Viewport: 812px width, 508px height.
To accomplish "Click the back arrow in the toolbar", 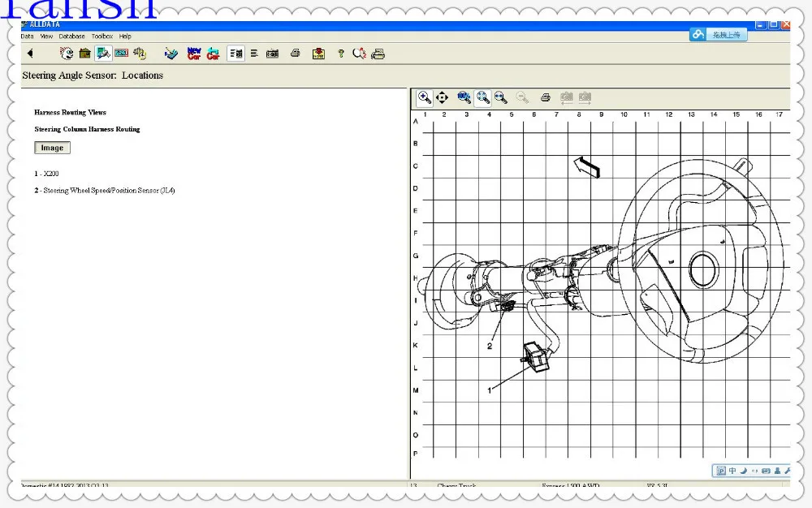I will click(x=30, y=54).
